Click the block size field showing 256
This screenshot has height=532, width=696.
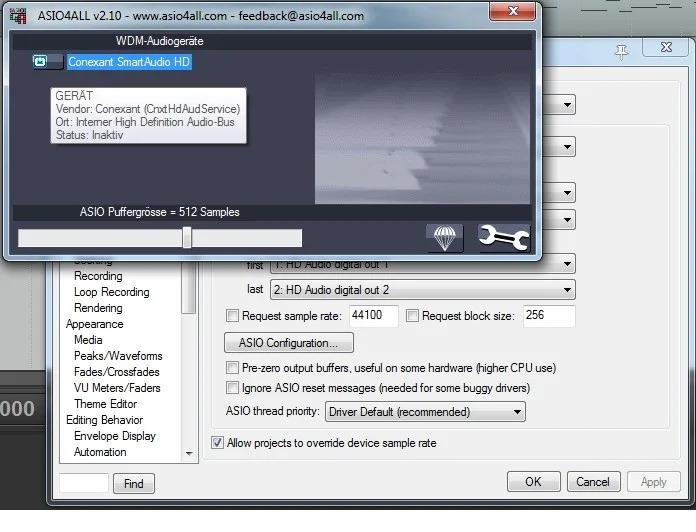point(549,315)
